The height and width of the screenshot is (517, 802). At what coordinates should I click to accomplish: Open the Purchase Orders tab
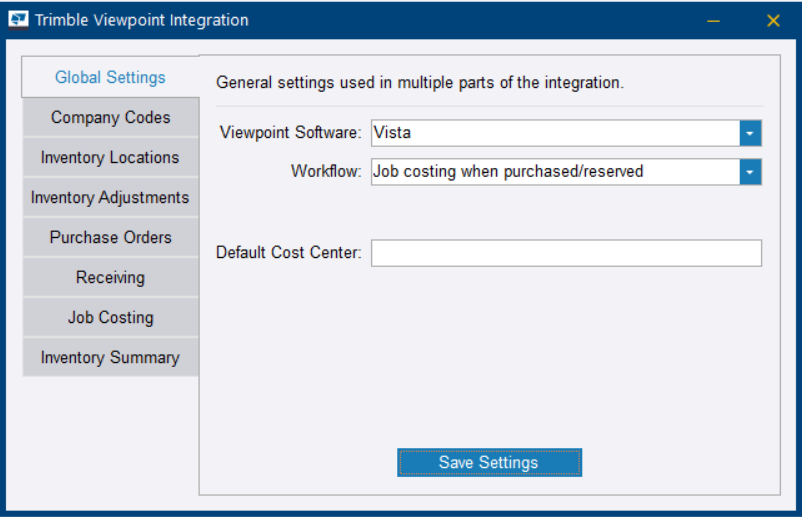click(x=110, y=237)
